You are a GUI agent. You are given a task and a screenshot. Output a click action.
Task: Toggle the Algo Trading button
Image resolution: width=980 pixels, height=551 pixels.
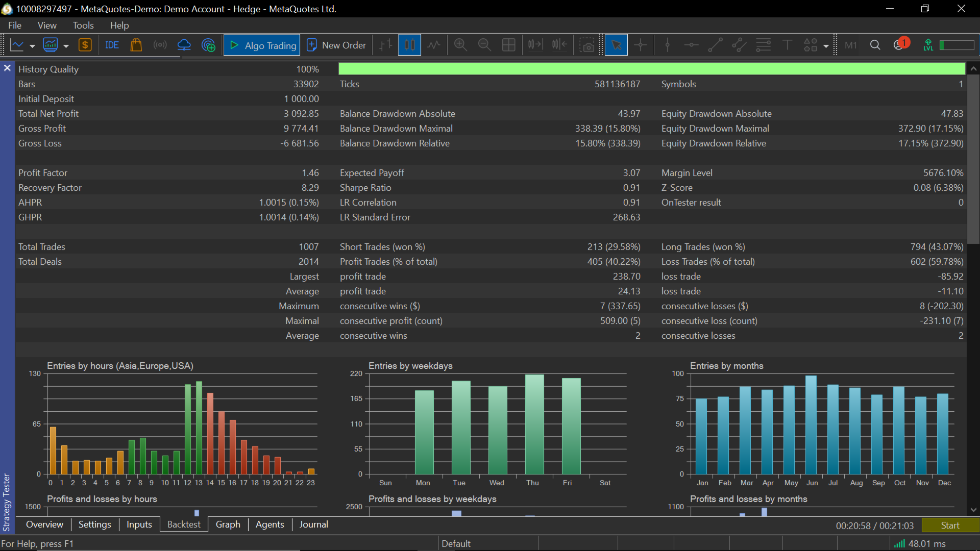coord(262,45)
